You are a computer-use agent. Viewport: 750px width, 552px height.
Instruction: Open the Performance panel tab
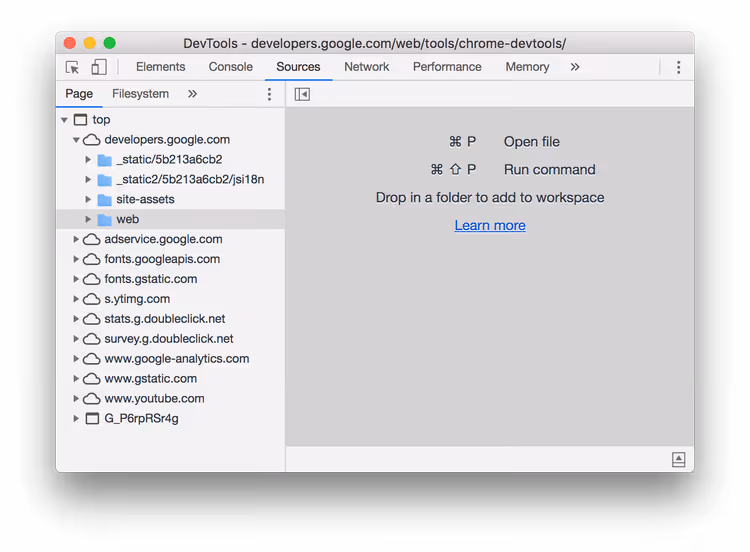point(447,67)
